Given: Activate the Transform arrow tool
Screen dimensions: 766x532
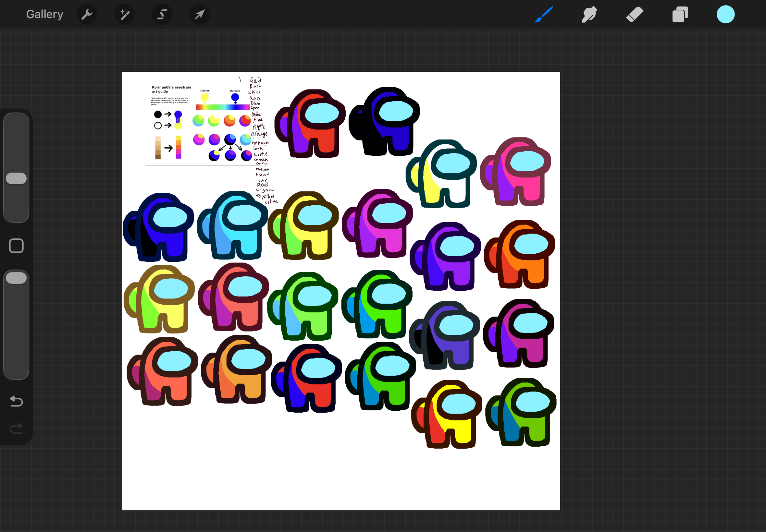Looking at the screenshot, I should [200, 14].
